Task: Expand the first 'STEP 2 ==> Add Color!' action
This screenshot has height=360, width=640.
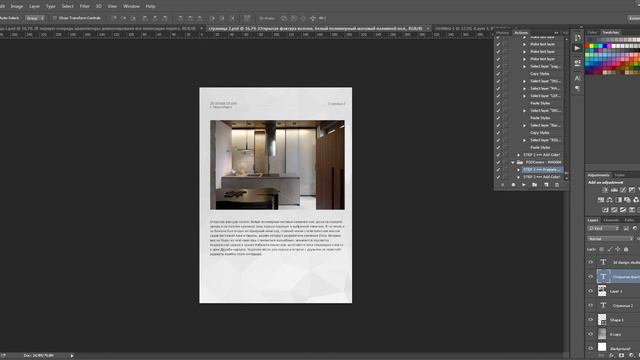Action: 518,155
